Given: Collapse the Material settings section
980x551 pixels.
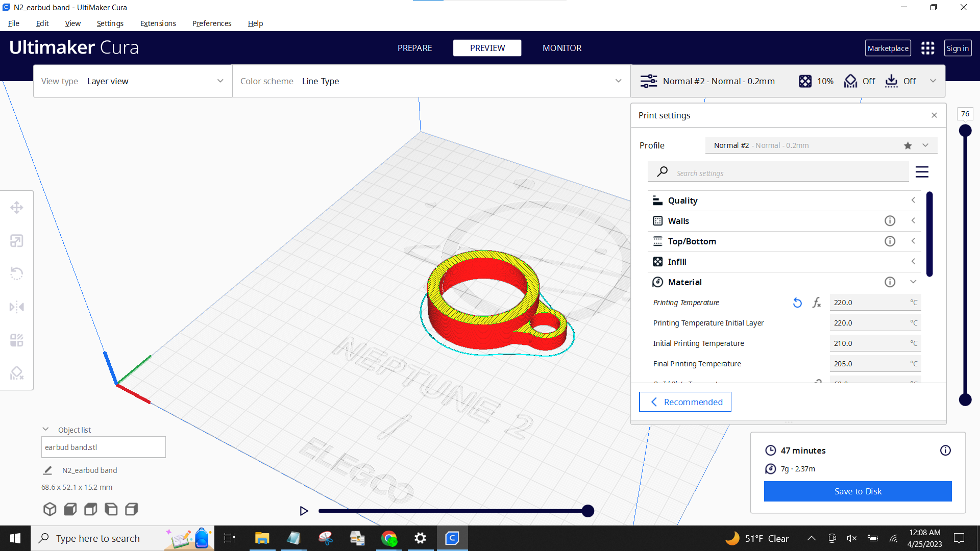Looking at the screenshot, I should tap(913, 282).
